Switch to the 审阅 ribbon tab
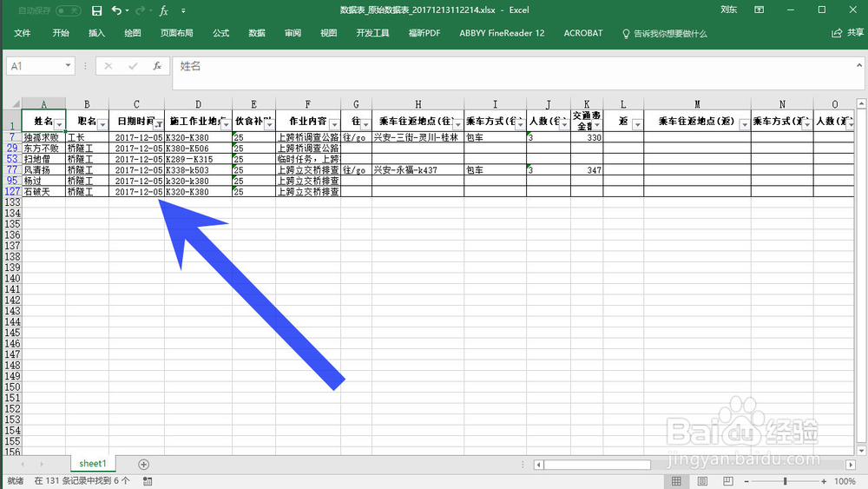Screen dimensions: 868x489 (293, 33)
